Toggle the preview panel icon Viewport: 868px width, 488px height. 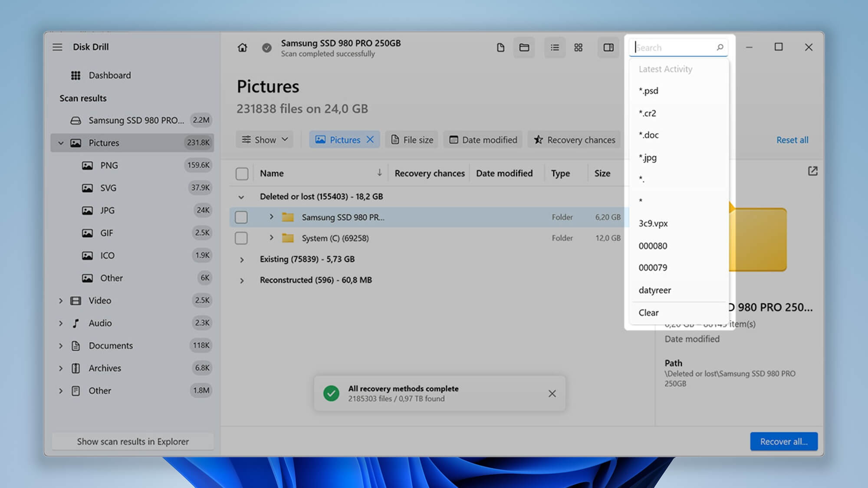pyautogui.click(x=608, y=47)
